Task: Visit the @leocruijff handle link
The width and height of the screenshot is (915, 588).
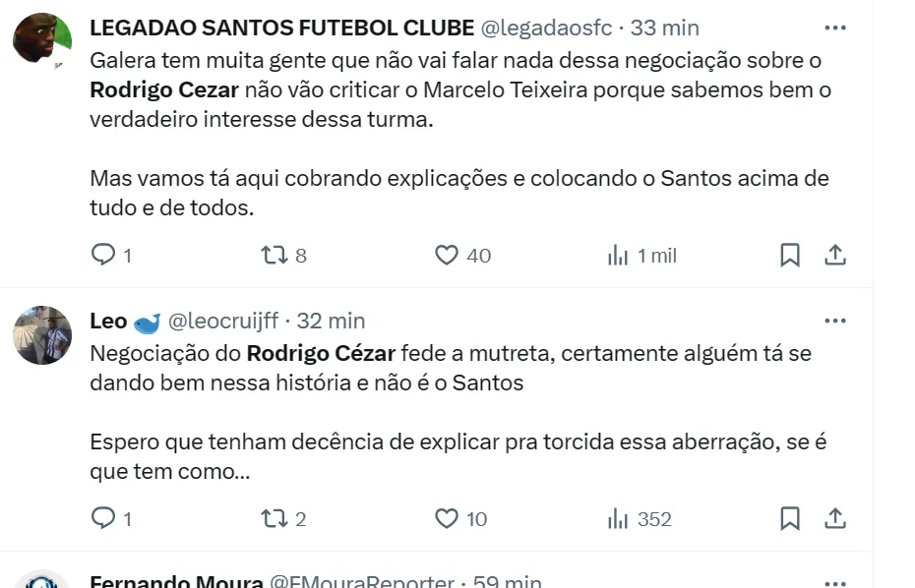Action: (x=225, y=321)
